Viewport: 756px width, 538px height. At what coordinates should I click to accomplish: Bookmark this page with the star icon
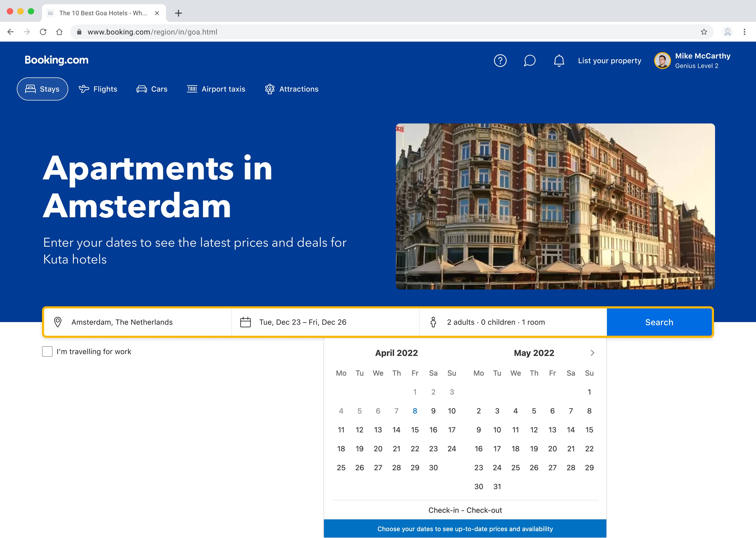(704, 32)
